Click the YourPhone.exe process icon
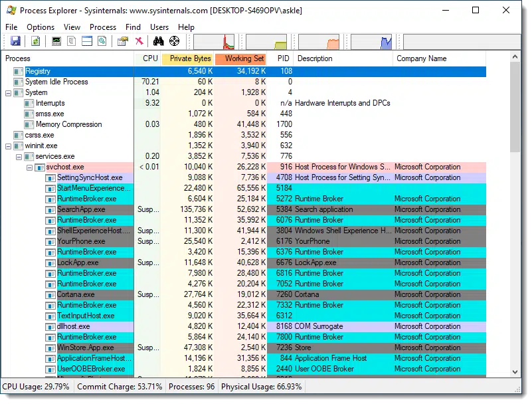532x404 pixels. point(50,241)
